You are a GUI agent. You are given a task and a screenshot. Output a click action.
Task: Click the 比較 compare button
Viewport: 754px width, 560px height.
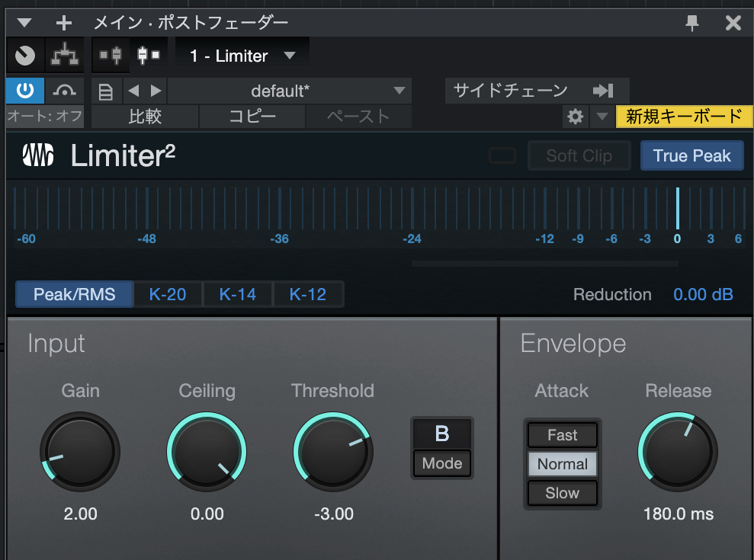coord(145,117)
